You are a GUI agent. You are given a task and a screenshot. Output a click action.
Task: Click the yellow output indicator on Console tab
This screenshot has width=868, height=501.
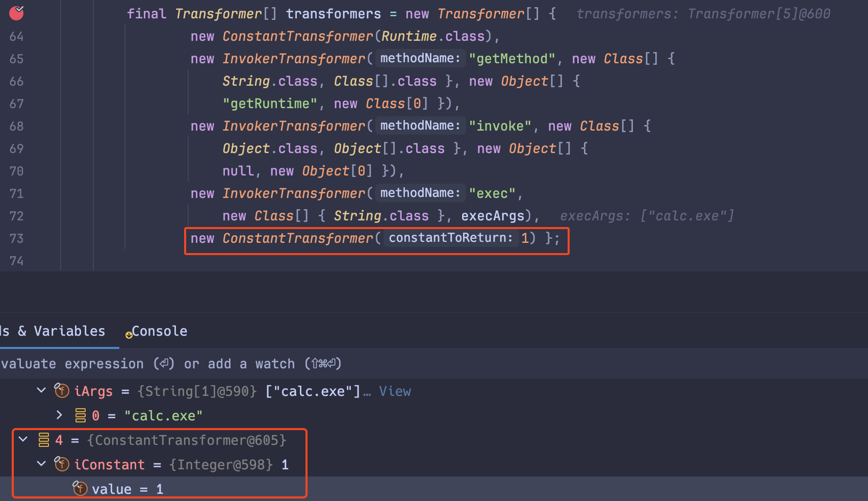click(128, 335)
